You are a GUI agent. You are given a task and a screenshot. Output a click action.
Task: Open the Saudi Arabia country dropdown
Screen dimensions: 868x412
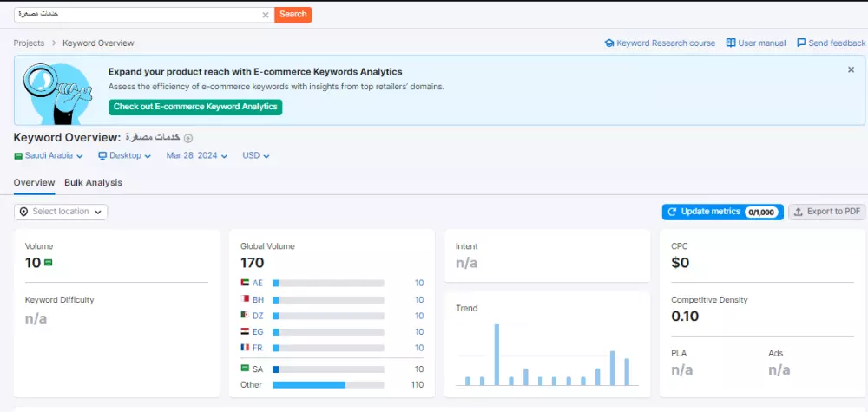49,156
